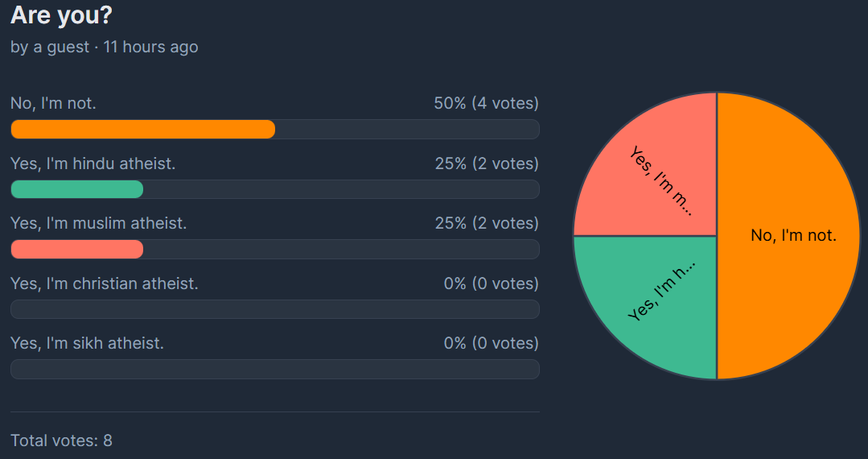Click the sikh atheist "0% (0 votes)" count

pos(491,343)
